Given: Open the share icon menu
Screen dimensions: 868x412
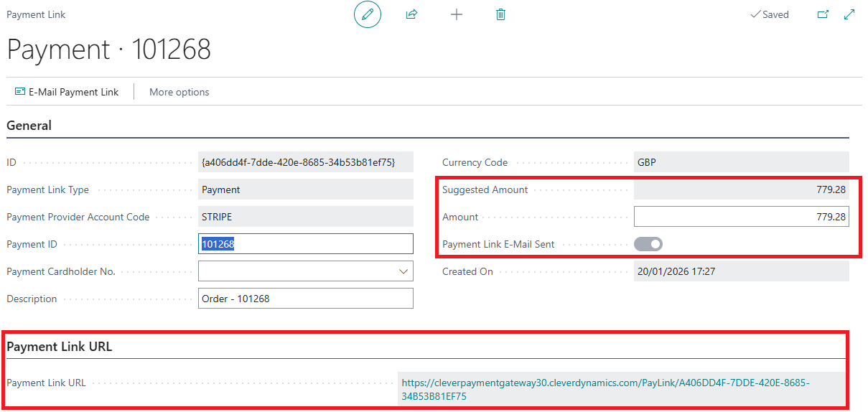Looking at the screenshot, I should (411, 14).
